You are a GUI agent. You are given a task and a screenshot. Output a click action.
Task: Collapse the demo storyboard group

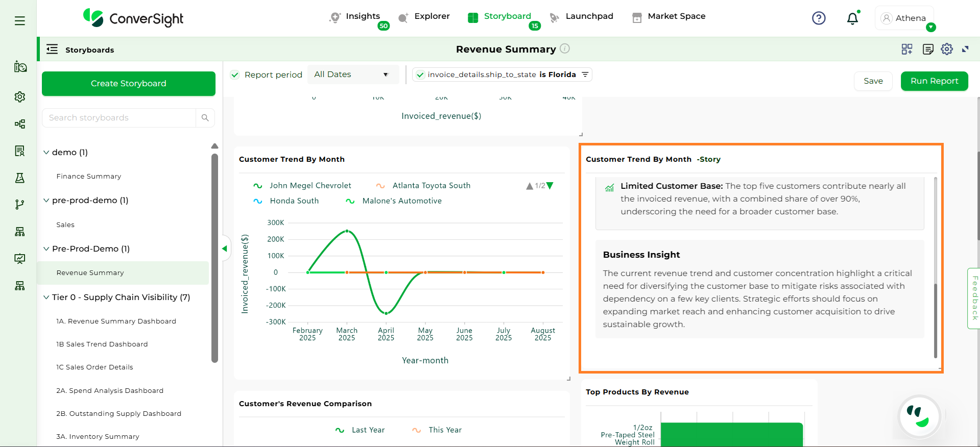click(x=46, y=153)
